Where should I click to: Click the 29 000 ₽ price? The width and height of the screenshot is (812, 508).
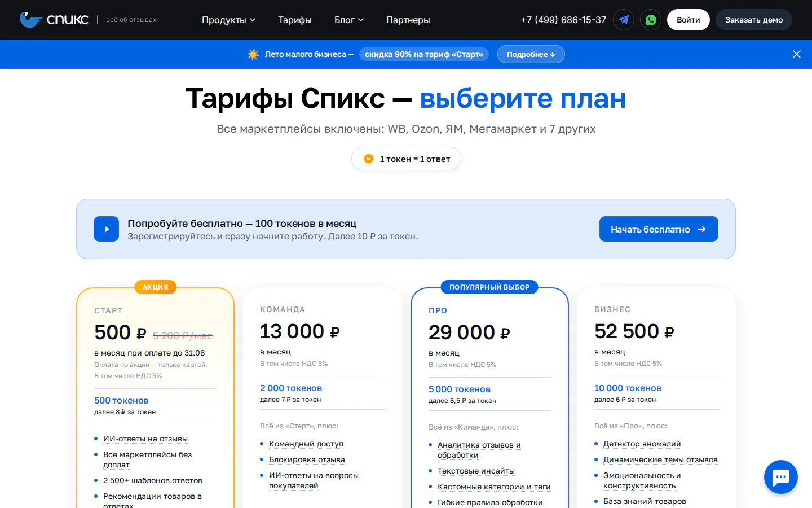469,332
